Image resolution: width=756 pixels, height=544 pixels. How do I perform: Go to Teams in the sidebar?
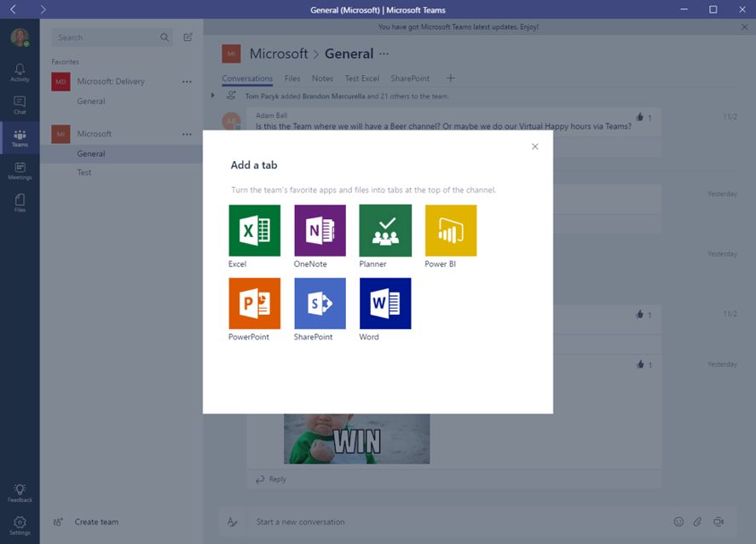pos(20,138)
